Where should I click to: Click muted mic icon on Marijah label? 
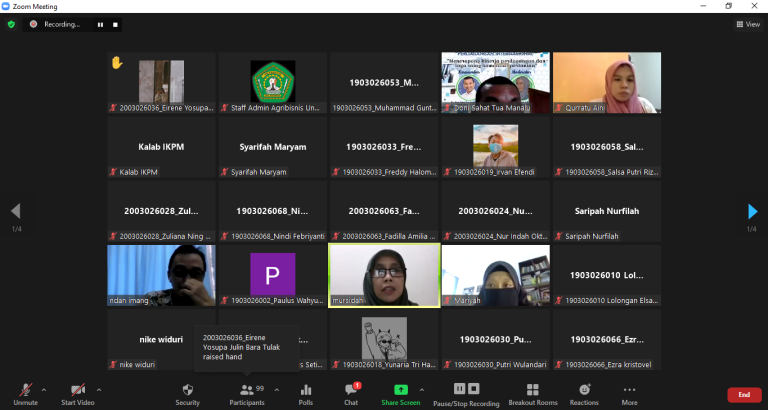(x=448, y=300)
